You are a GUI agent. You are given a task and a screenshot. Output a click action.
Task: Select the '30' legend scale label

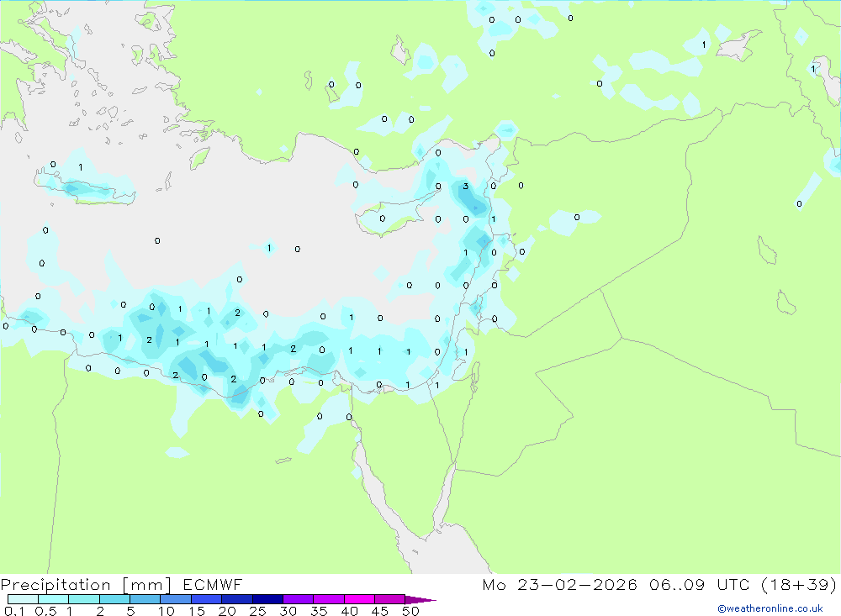(288, 611)
